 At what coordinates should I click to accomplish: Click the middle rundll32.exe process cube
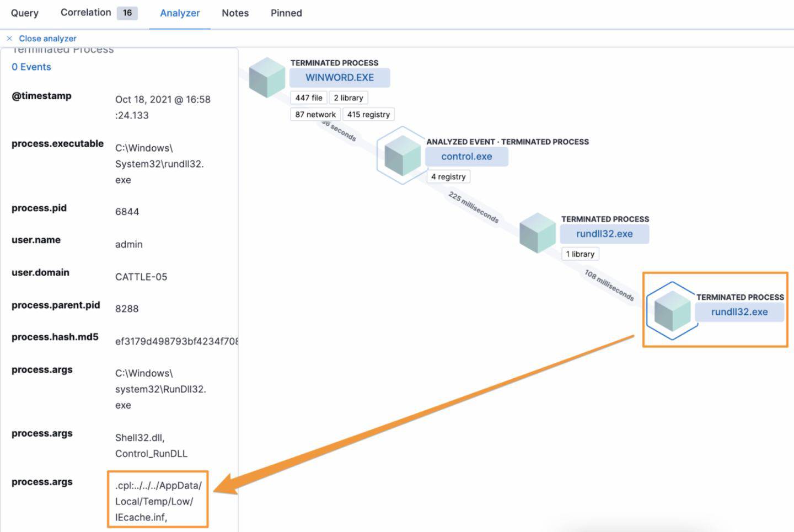click(x=537, y=233)
